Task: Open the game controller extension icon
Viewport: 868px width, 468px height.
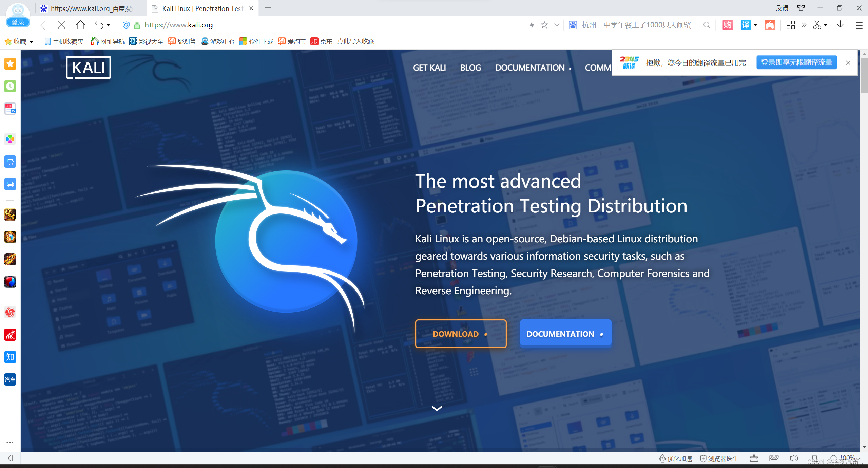Action: click(x=769, y=25)
